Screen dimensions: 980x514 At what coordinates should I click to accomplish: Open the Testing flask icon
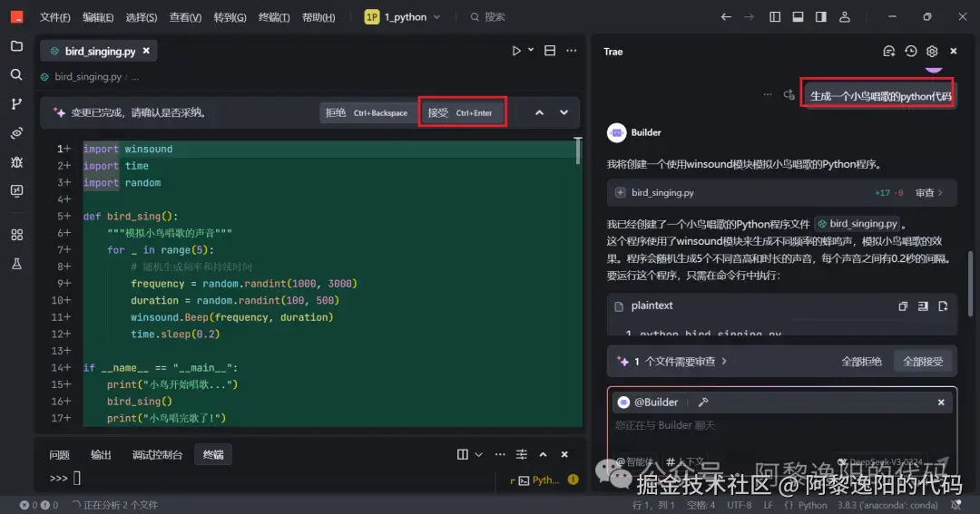17,264
